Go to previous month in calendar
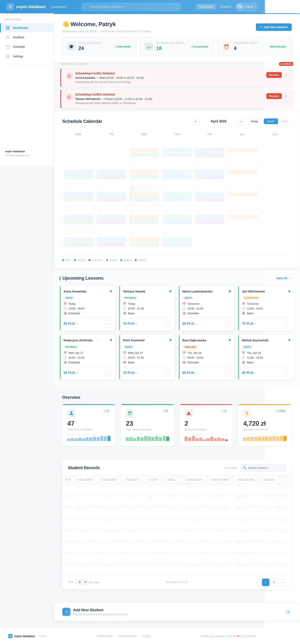Screen dimensions: 300x644 (x=195, y=121)
